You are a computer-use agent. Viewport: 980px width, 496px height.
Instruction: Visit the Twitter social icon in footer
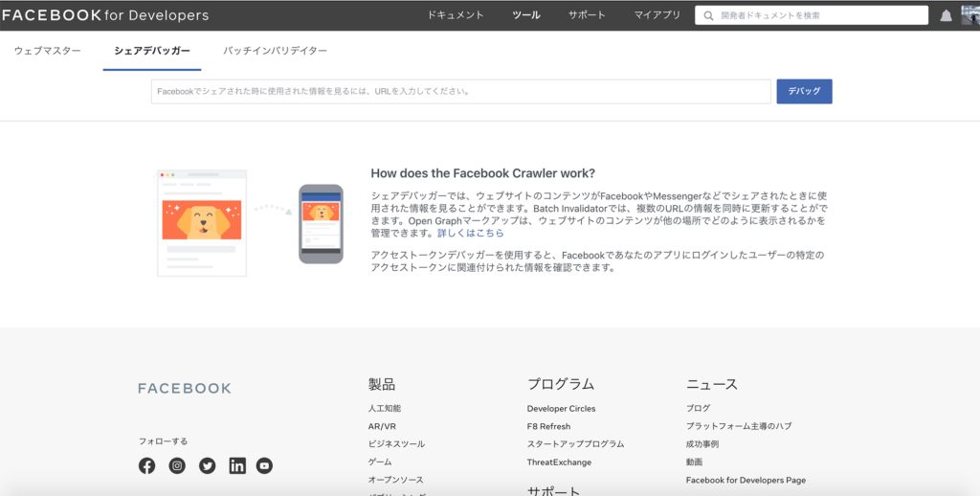(207, 466)
